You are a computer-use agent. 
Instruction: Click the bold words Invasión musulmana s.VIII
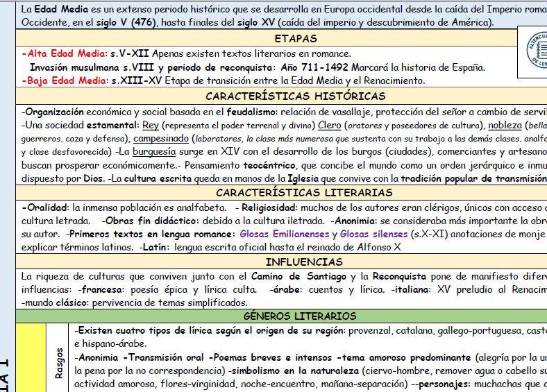pos(92,67)
